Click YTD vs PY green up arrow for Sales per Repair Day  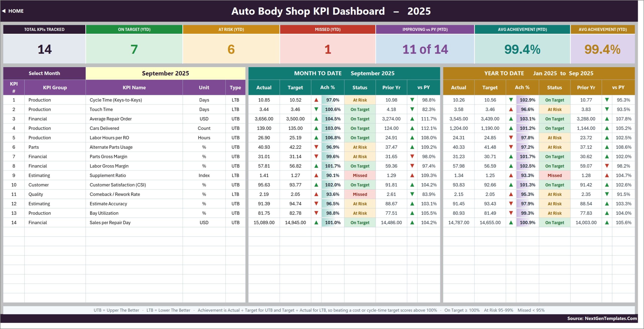point(607,222)
